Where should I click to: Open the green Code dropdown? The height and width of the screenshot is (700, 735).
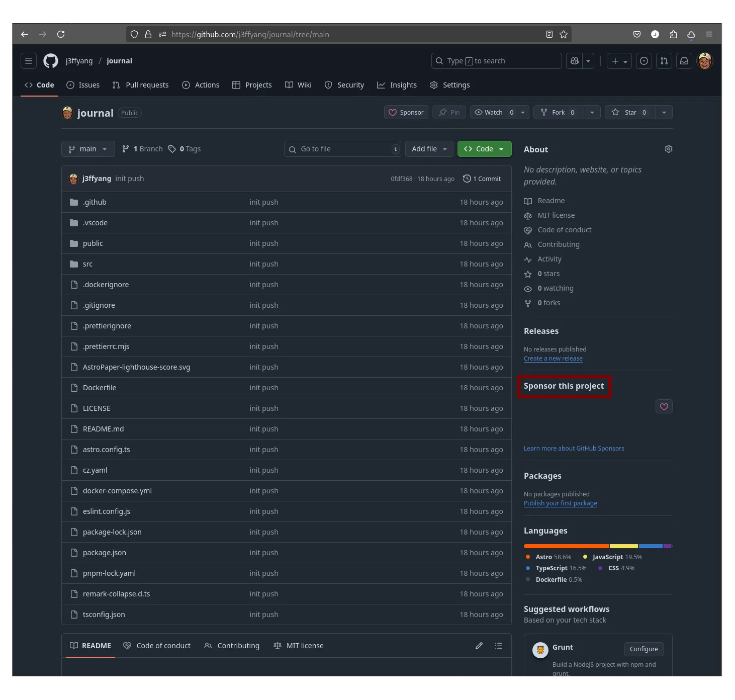484,149
